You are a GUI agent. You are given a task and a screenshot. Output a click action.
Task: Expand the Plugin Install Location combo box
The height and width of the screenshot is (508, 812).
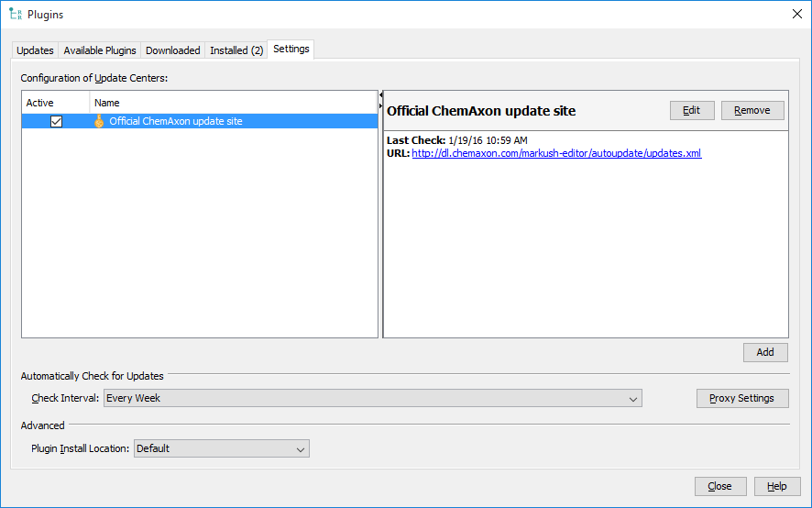pyautogui.click(x=221, y=448)
